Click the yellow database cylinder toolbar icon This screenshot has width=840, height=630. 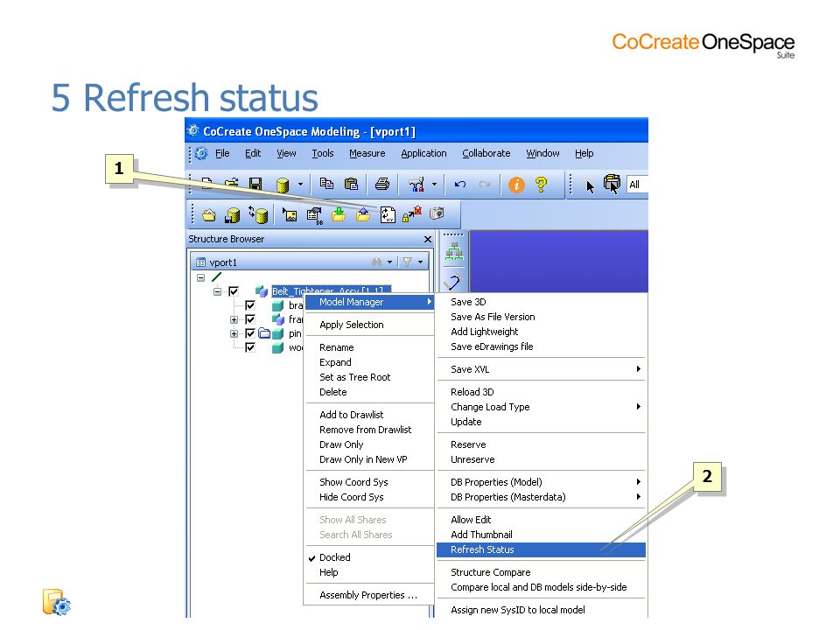coord(283,185)
